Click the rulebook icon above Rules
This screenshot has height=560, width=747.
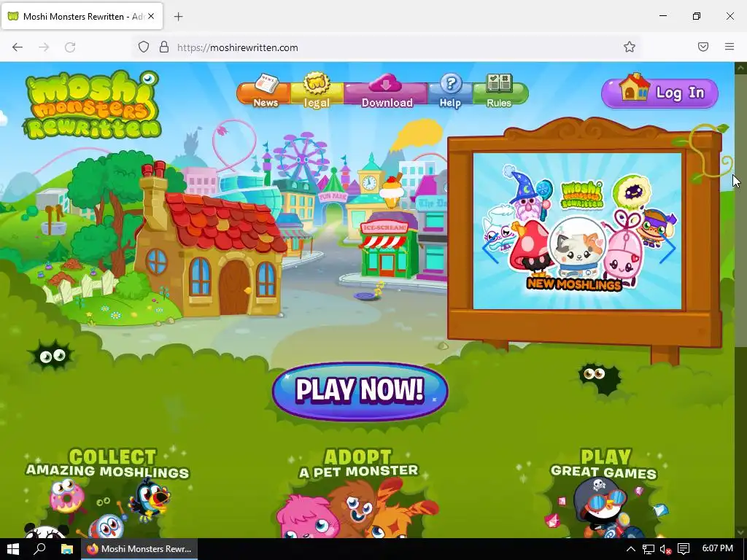(x=499, y=83)
